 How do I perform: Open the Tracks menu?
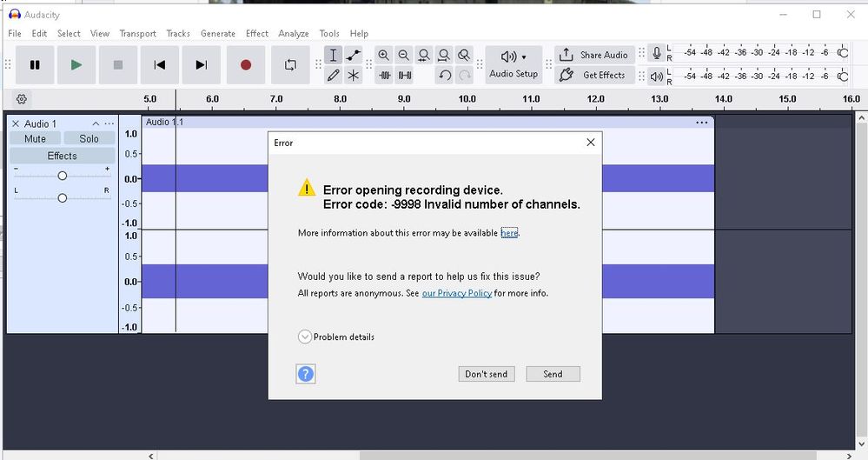[x=178, y=33]
